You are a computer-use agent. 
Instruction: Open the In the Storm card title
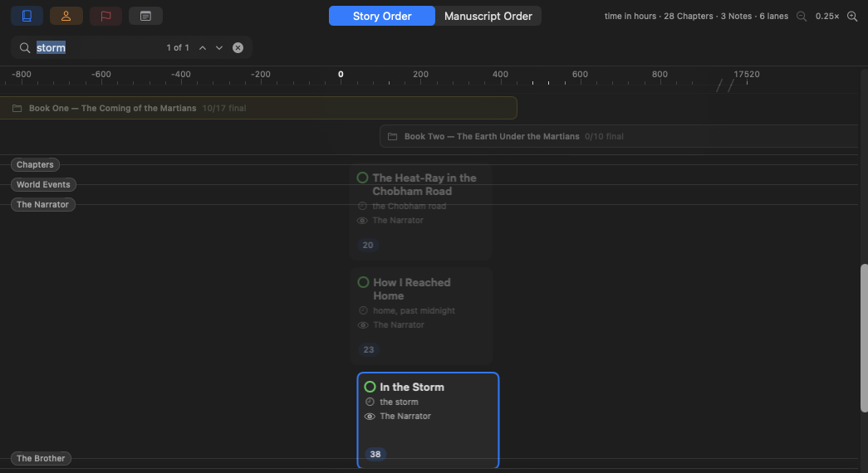(x=412, y=387)
